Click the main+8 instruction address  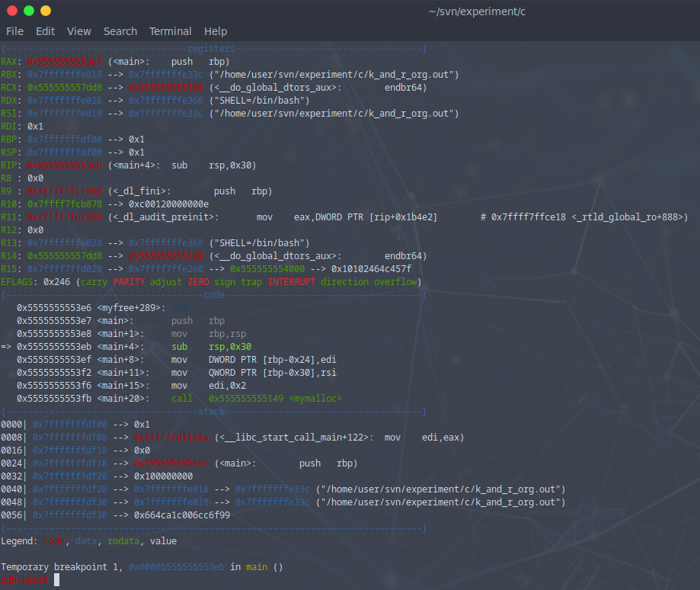pyautogui.click(x=54, y=360)
